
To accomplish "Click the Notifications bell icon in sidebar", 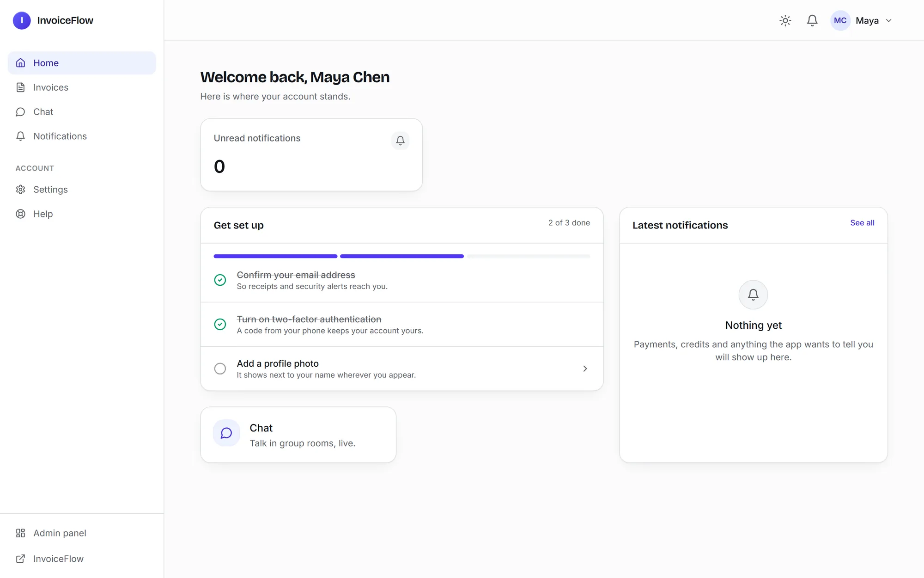I will (x=20, y=136).
